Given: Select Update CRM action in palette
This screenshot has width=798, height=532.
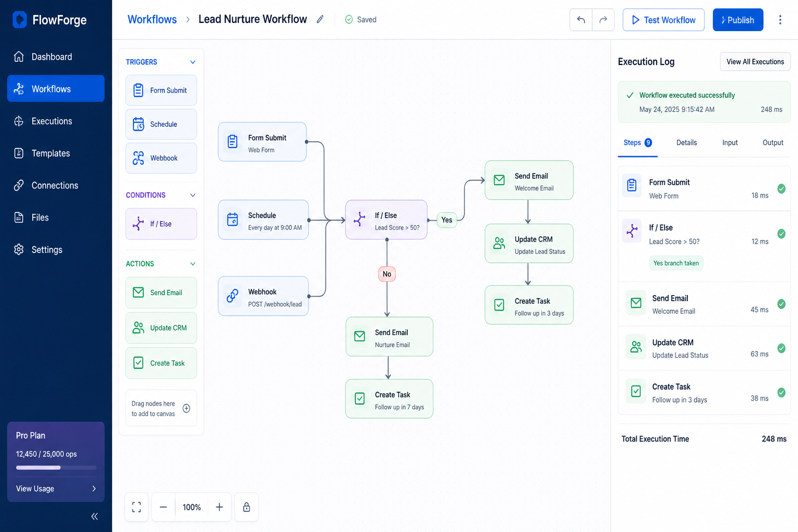Looking at the screenshot, I should [161, 328].
